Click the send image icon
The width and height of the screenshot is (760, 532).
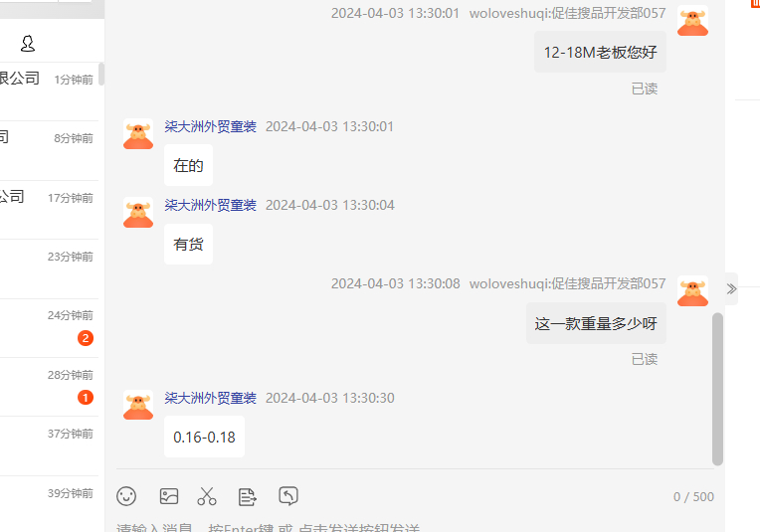[169, 496]
